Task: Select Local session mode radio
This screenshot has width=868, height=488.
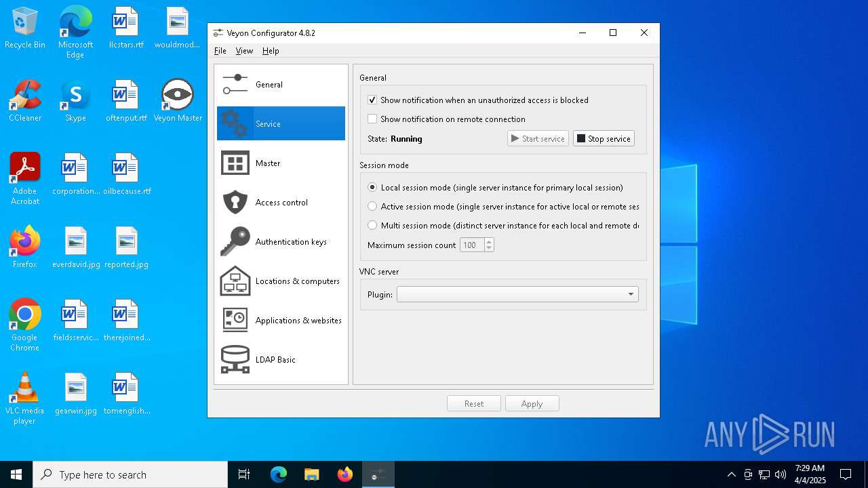Action: coord(372,187)
